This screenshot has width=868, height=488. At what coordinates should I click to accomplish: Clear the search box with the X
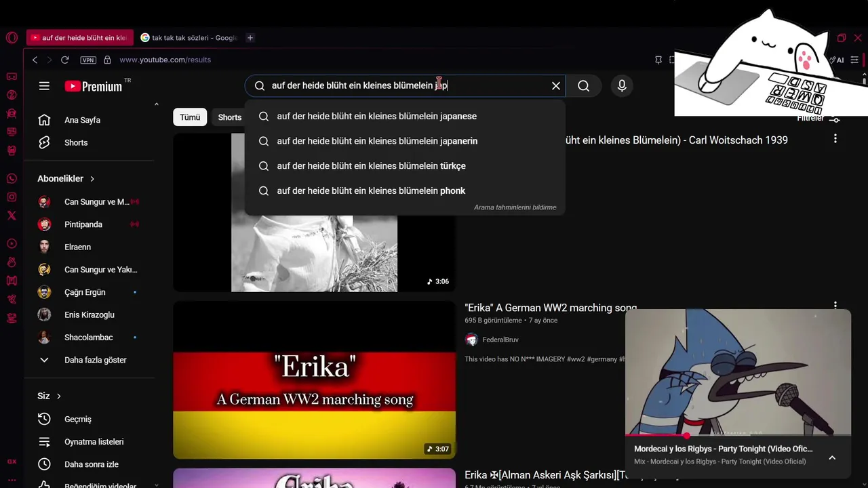coord(556,86)
